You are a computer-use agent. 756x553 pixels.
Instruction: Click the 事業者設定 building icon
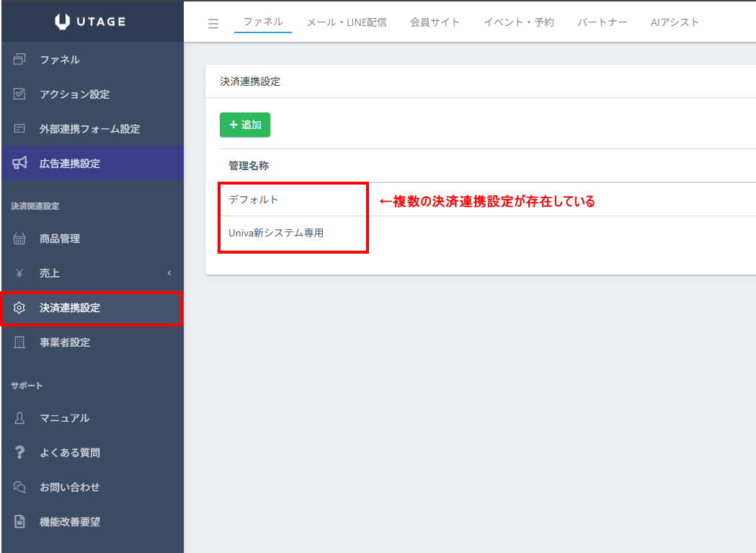click(x=20, y=342)
